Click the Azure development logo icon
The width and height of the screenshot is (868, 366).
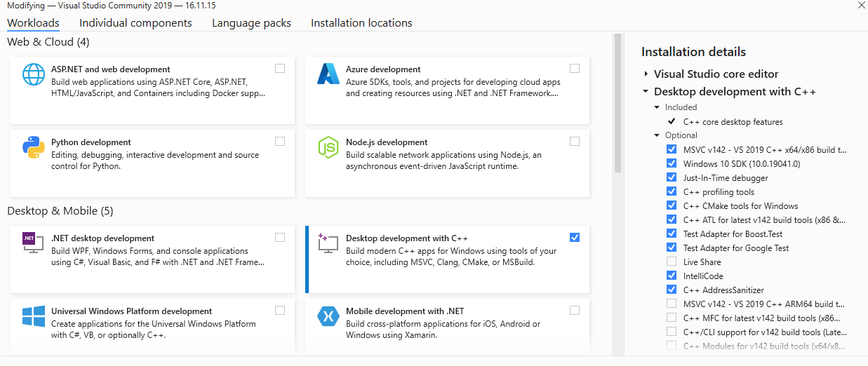328,74
